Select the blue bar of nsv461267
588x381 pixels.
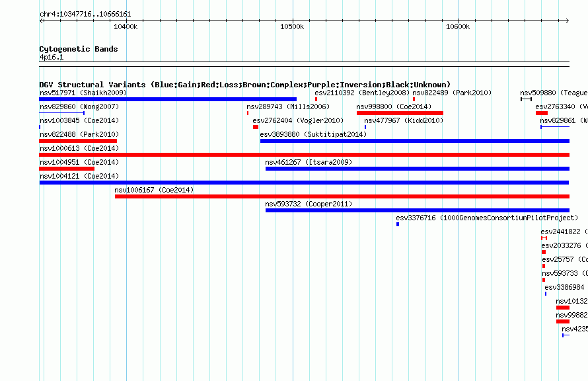(418, 169)
